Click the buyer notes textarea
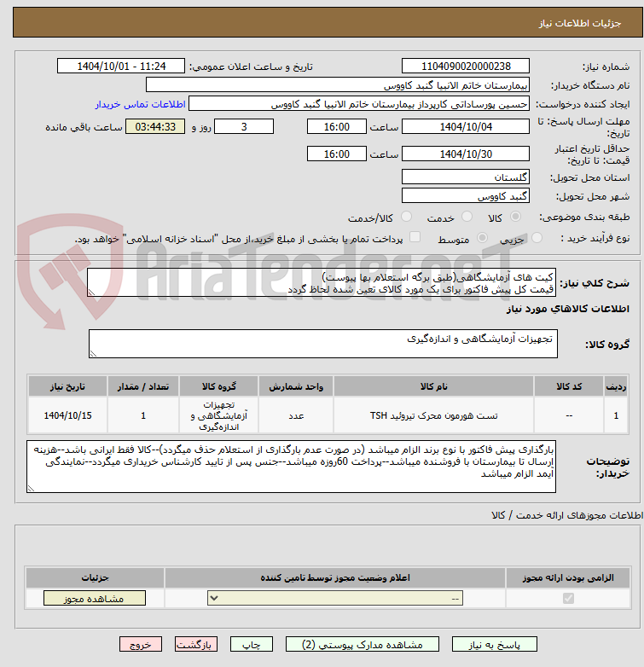The image size is (644, 667). [292, 467]
